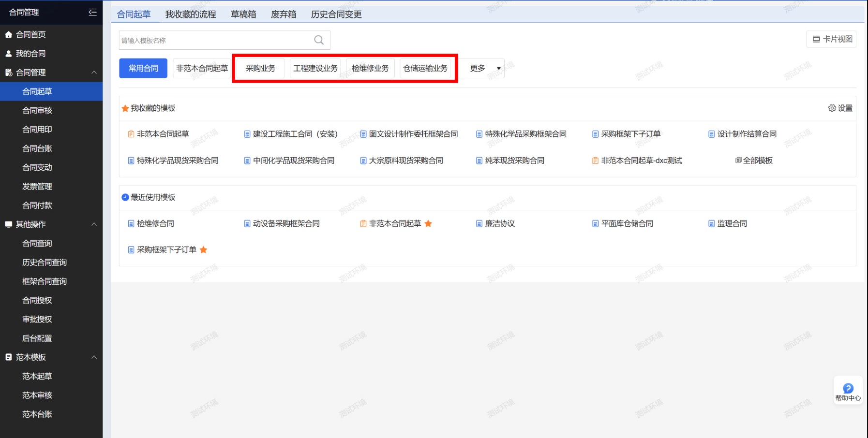Click the 合同首页 home icon in the sidebar
The image size is (868, 438).
click(8, 34)
